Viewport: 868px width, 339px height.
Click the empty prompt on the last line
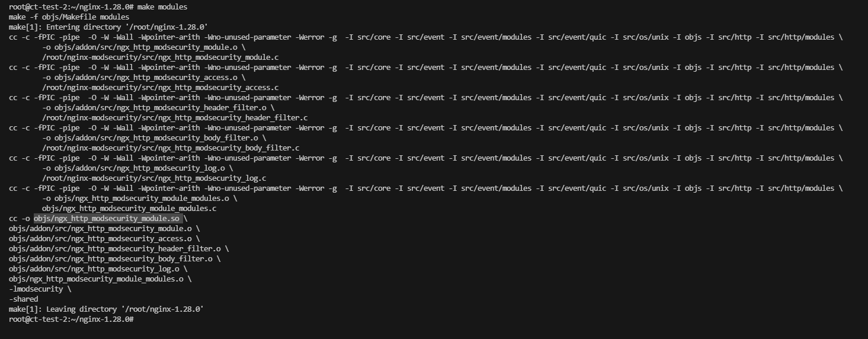tap(71, 319)
